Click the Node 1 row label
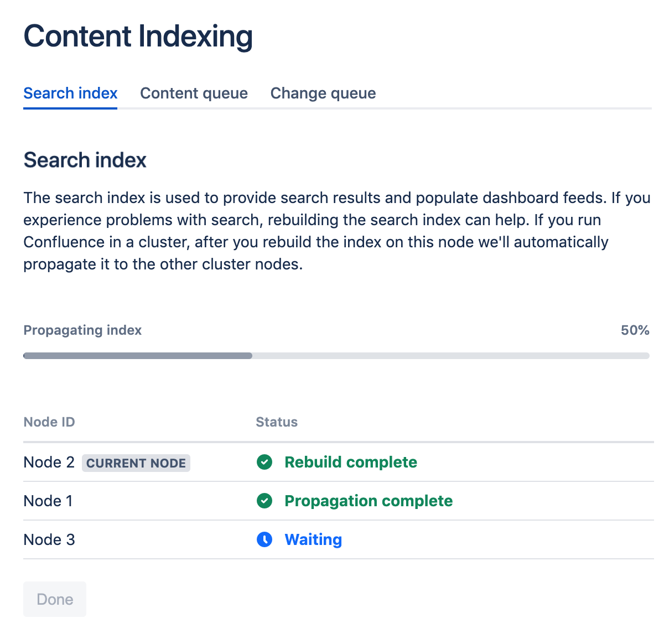664x644 pixels. (48, 501)
